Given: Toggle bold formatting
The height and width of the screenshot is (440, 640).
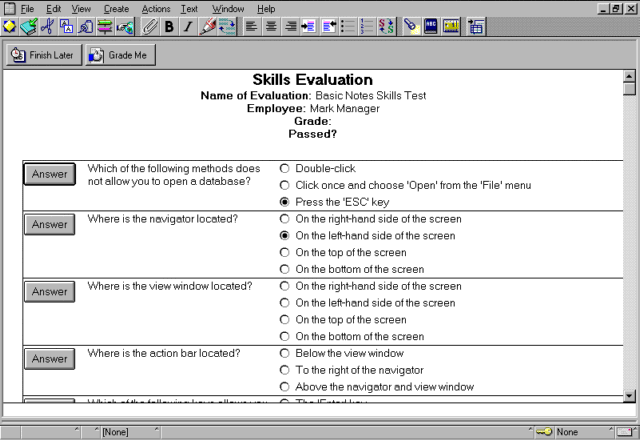Looking at the screenshot, I should (169, 27).
